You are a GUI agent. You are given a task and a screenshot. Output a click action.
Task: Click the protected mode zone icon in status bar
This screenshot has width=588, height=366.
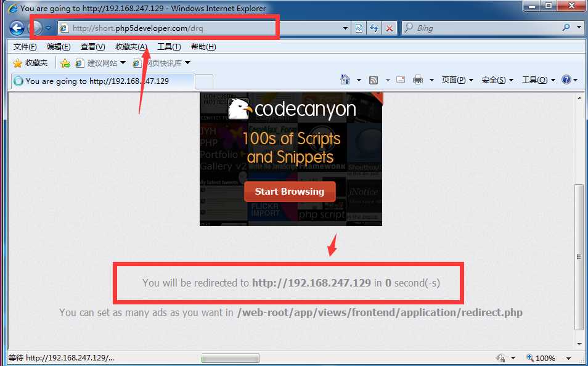click(x=500, y=358)
